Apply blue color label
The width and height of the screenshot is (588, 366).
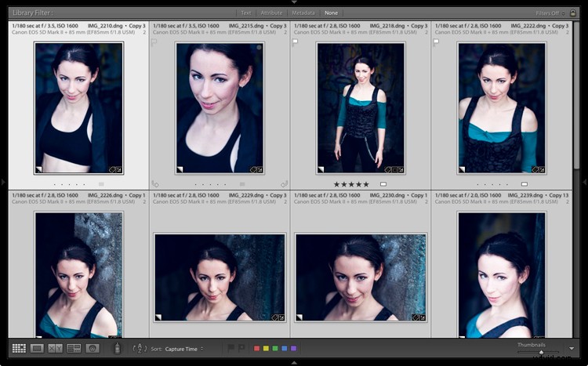pos(285,349)
